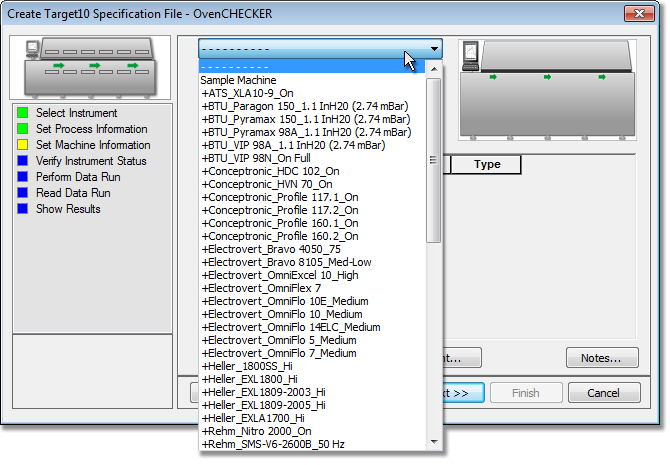
Task: Click the Show Results label
Action: 68,209
